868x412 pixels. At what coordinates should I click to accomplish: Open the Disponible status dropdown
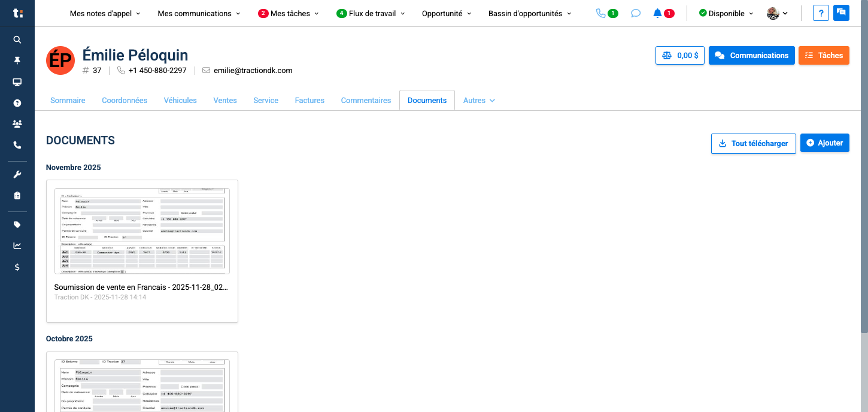pos(726,13)
